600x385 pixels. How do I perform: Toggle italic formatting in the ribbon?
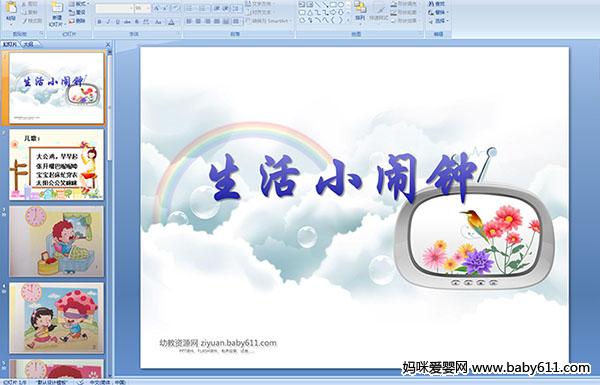click(108, 22)
